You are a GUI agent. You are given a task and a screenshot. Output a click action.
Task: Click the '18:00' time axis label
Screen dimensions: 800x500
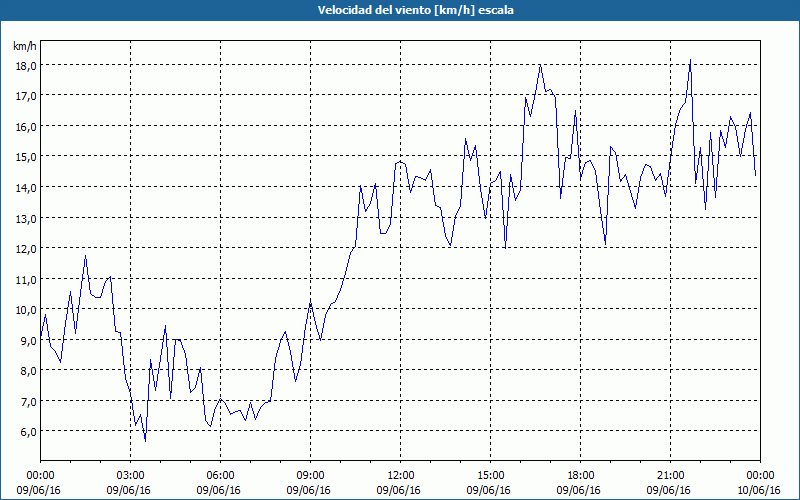[x=581, y=476]
